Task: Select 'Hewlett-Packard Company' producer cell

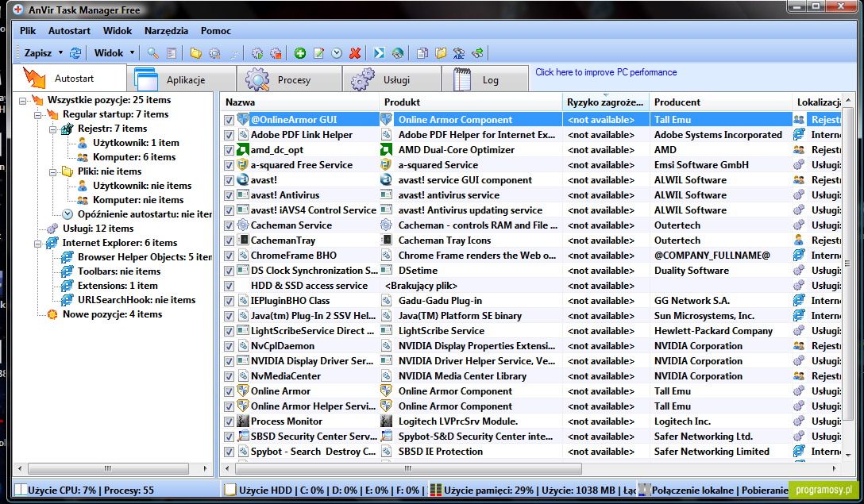Action: pyautogui.click(x=714, y=331)
